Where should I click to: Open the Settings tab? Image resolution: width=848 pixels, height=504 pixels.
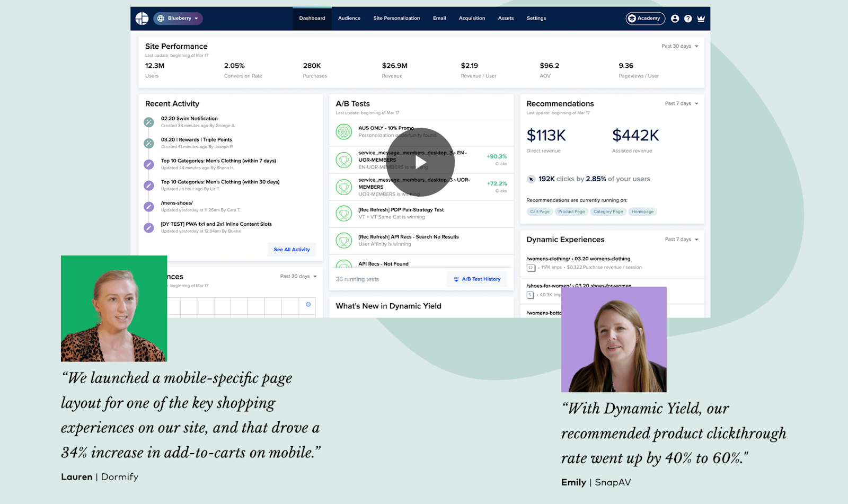[536, 19]
